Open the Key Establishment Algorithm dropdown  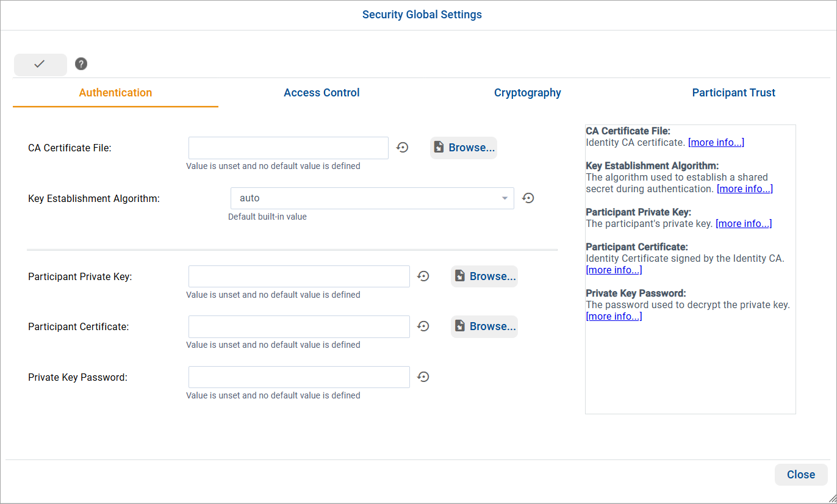pyautogui.click(x=505, y=198)
